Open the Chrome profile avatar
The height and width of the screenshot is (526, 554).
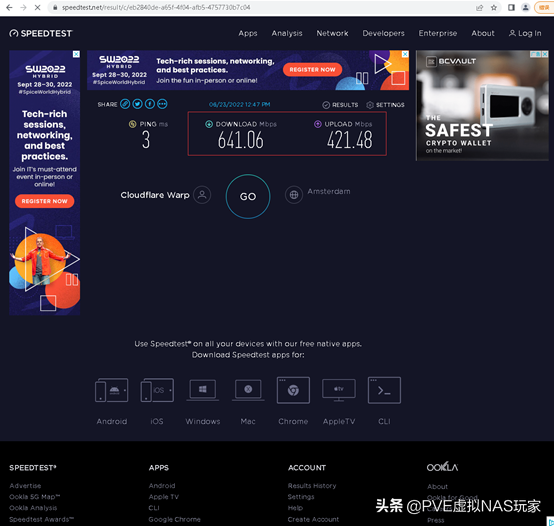coord(526,7)
